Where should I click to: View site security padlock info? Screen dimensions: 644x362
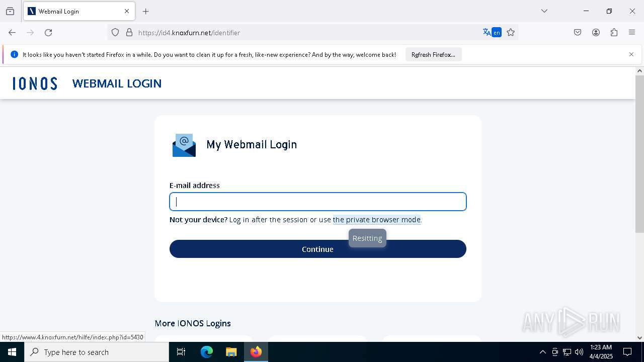tap(129, 33)
